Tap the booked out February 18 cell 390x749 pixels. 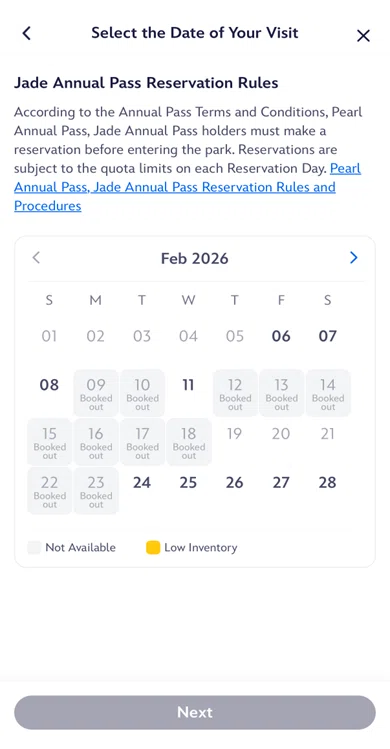[x=188, y=442]
